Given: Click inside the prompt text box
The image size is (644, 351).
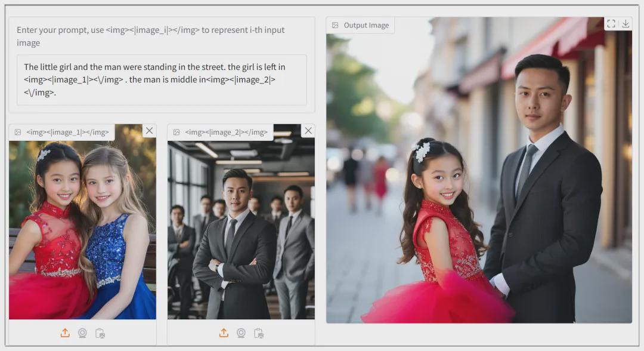Looking at the screenshot, I should (x=161, y=79).
